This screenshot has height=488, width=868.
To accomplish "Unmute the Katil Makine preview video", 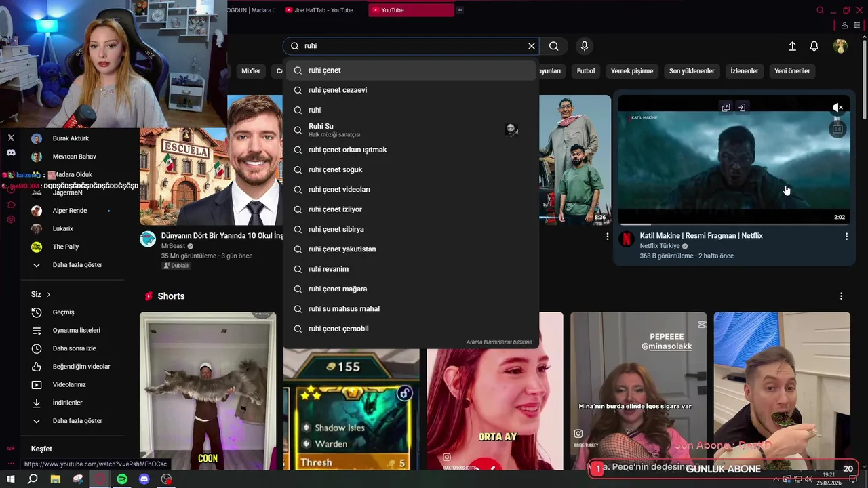I will click(838, 108).
